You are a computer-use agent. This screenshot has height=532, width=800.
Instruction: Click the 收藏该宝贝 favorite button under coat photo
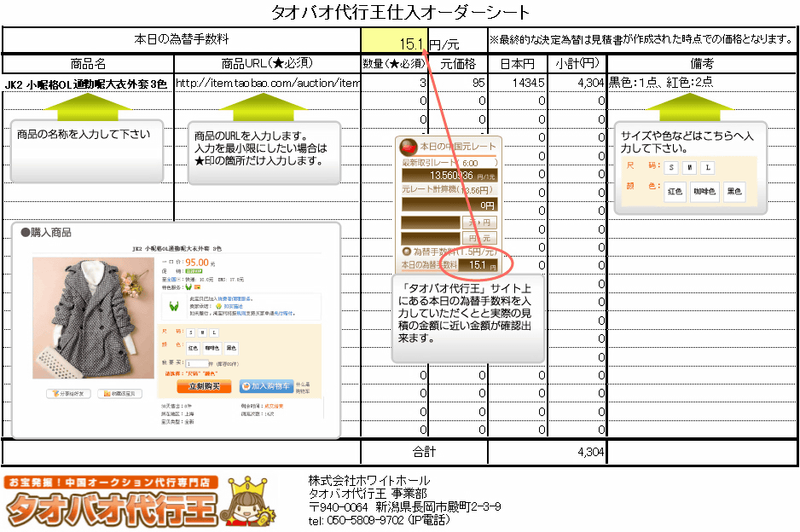[120, 394]
